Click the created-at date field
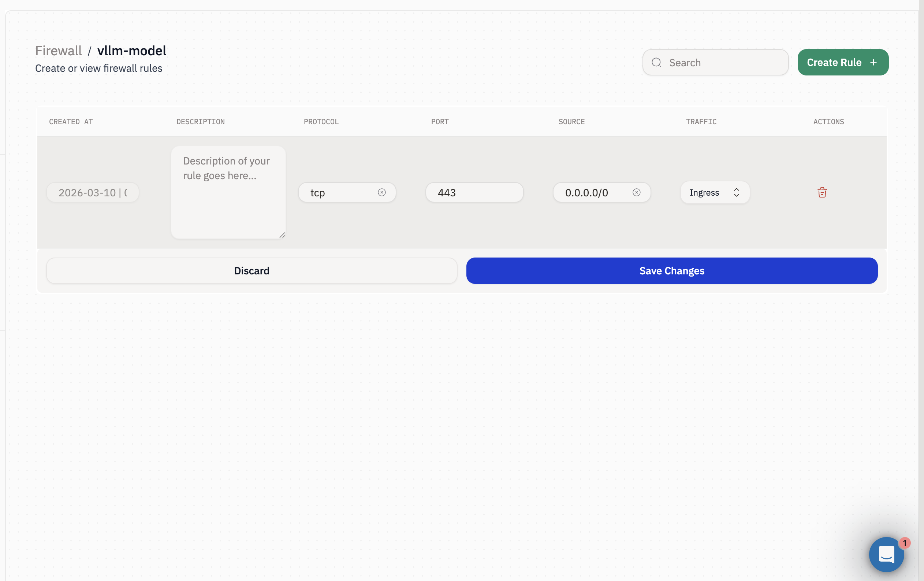Image resolution: width=924 pixels, height=581 pixels. pyautogui.click(x=93, y=192)
